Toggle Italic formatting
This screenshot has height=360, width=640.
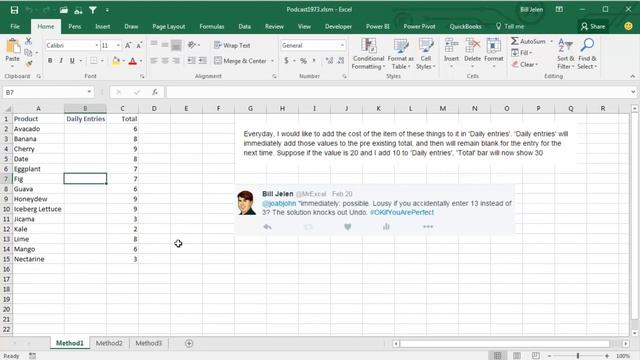61,61
